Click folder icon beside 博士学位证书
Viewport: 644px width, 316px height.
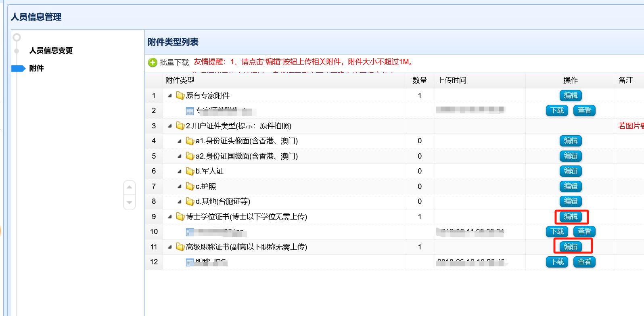coord(180,217)
